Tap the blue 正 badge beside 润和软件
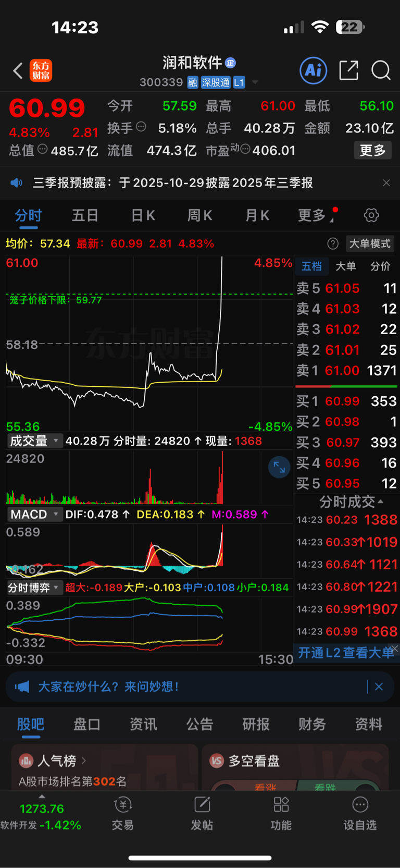The image size is (400, 868). 230,63
